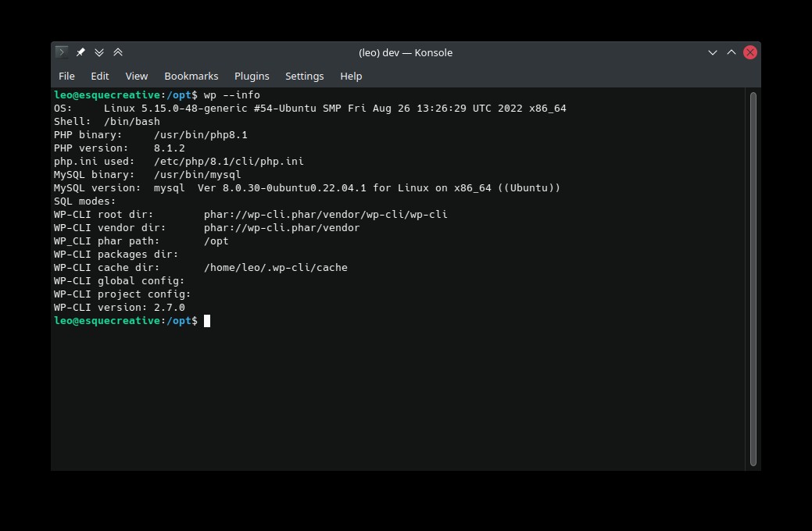The image size is (812, 531).
Task: Click the terminal vertical scrollbar
Action: [753, 279]
